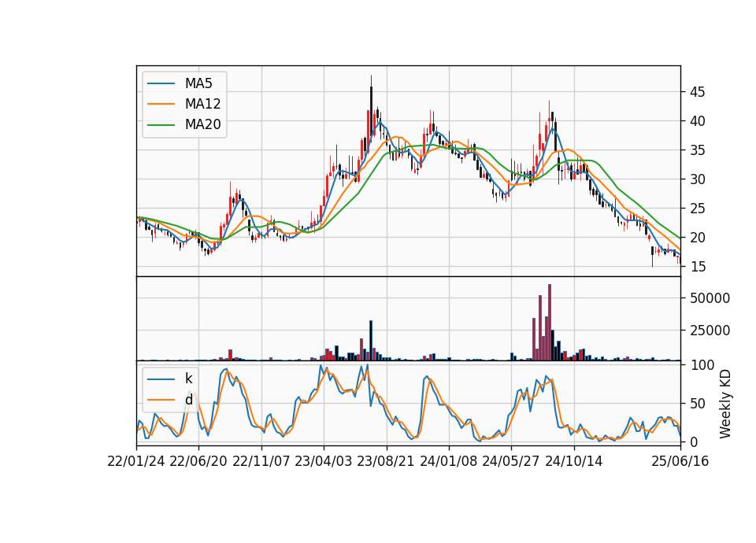Image resolution: width=756 pixels, height=543 pixels.
Task: Click the Weekly KD axis title
Action: [x=725, y=404]
